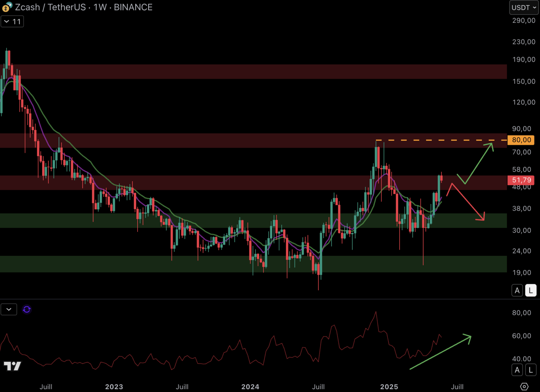Click the RSI 40,00 axis label

click(x=521, y=359)
